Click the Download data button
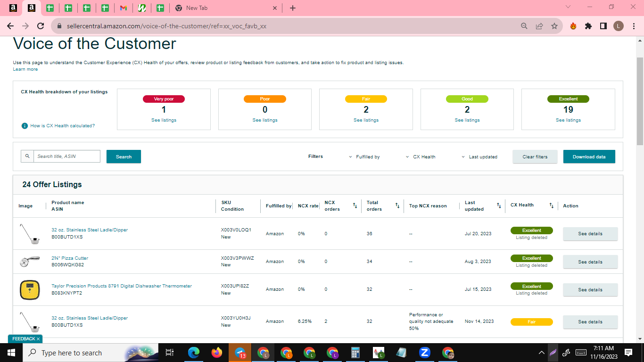 click(589, 156)
